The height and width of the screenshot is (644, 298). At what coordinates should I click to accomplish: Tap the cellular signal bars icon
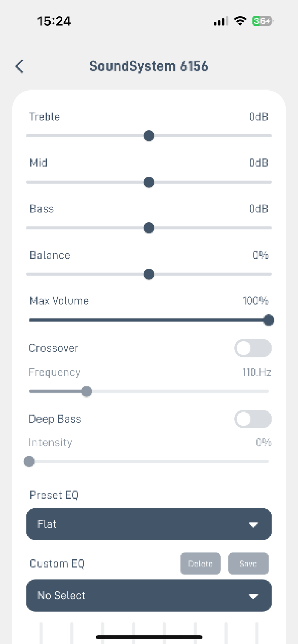tap(221, 21)
